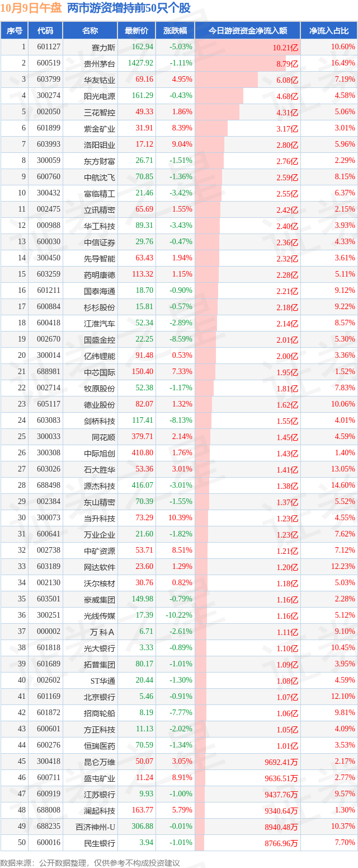
Task: Select stock name 豪威集团
Action: (x=100, y=600)
